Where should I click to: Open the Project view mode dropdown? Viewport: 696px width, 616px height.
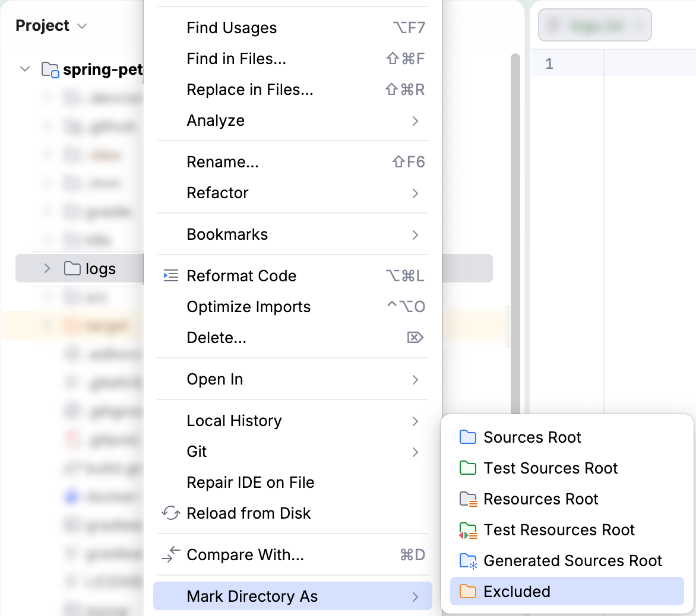click(x=82, y=26)
